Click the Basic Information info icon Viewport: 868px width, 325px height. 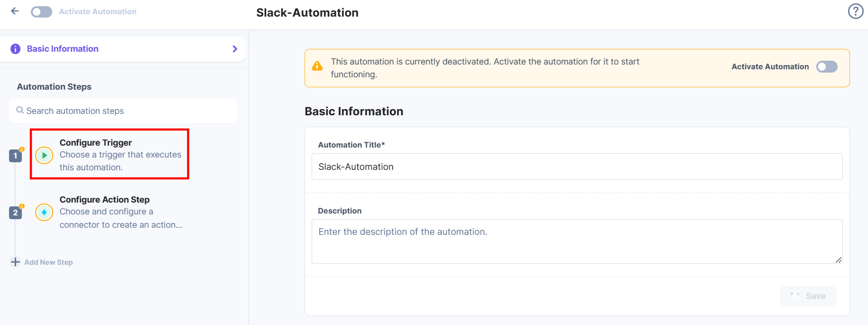16,49
